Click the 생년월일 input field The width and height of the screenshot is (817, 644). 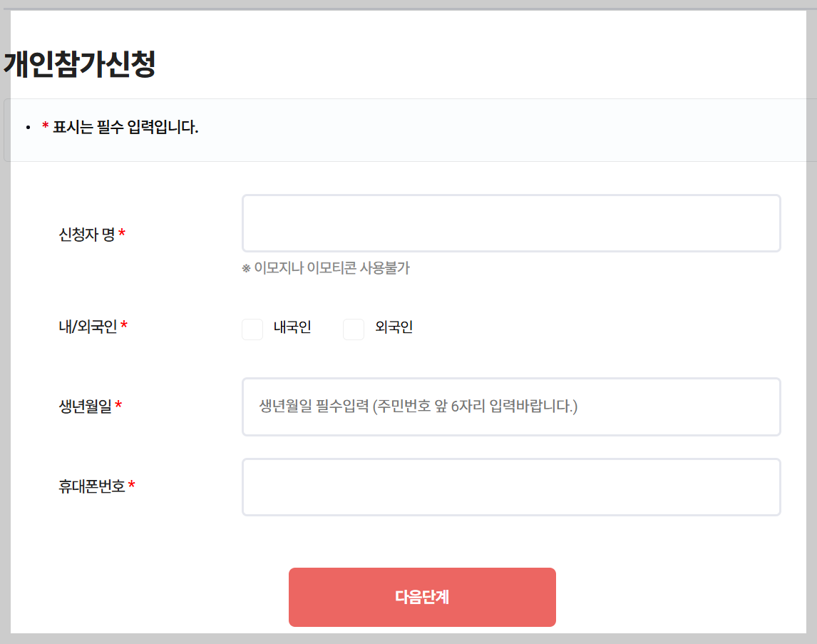pos(510,407)
